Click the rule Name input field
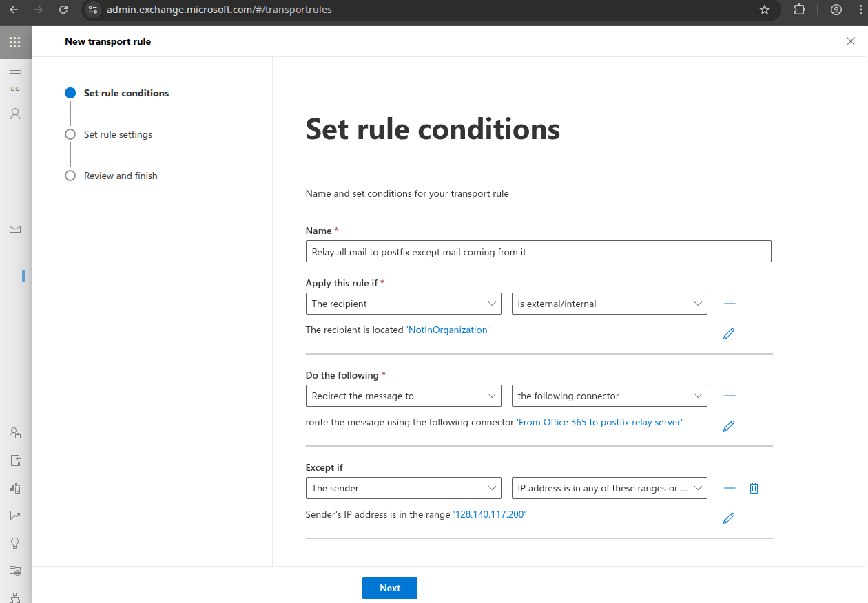 (x=538, y=251)
